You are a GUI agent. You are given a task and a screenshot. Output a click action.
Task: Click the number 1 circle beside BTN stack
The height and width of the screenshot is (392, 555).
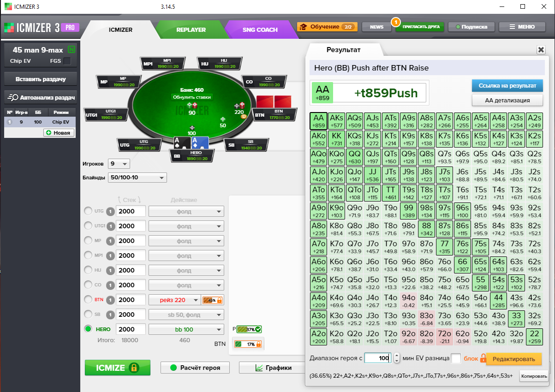point(110,300)
